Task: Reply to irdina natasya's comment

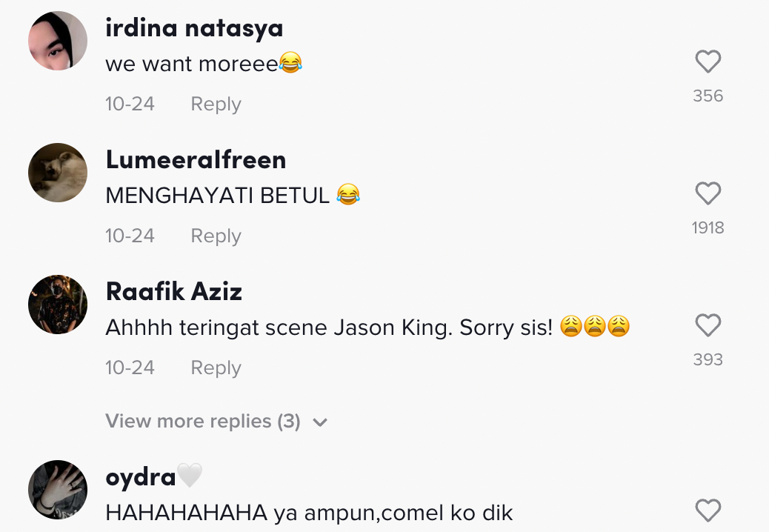Action: point(216,104)
